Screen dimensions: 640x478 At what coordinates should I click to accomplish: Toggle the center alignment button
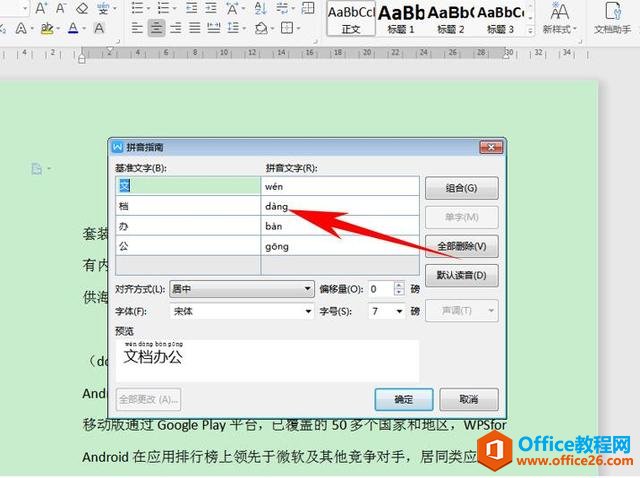point(157,28)
